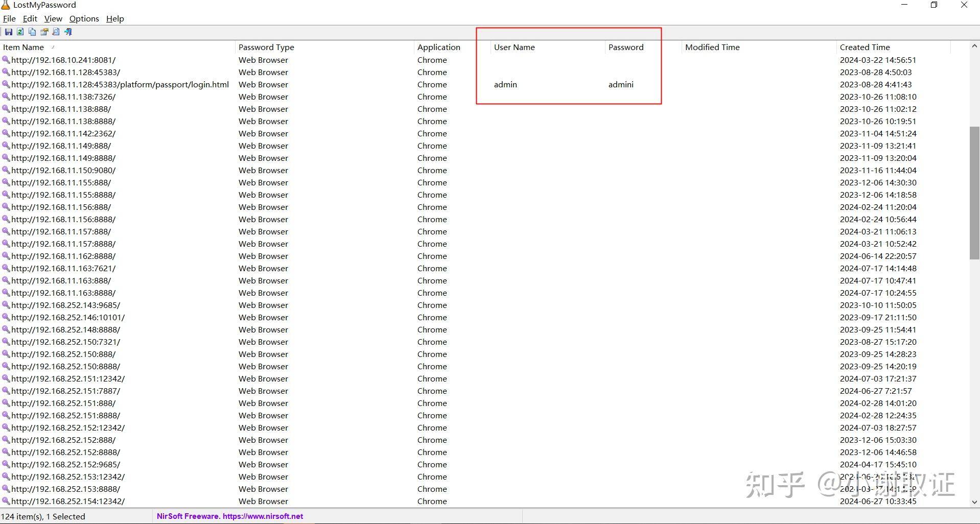The image size is (980, 524).
Task: Select item http://192.168.11.138:8888/
Action: coord(63,121)
